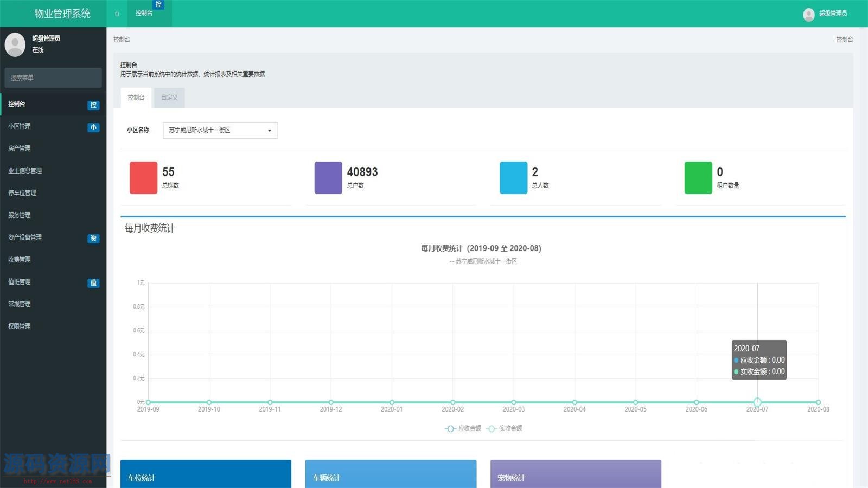Select 控制台 in the sidebar menu
868x488 pixels.
(x=53, y=104)
